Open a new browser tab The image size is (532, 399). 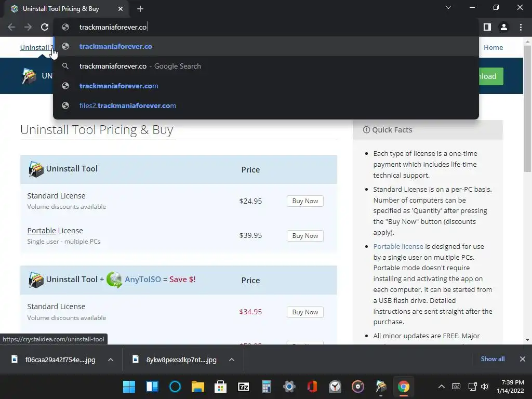(140, 9)
